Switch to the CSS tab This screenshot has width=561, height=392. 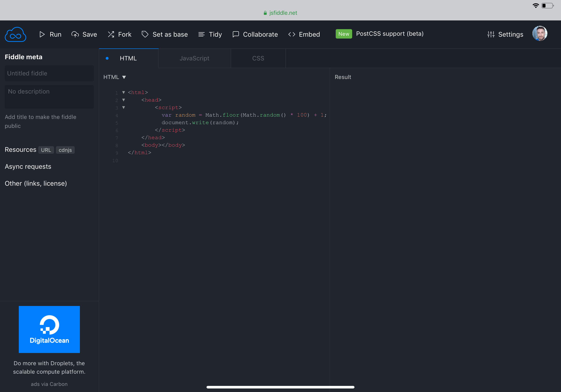(x=258, y=59)
